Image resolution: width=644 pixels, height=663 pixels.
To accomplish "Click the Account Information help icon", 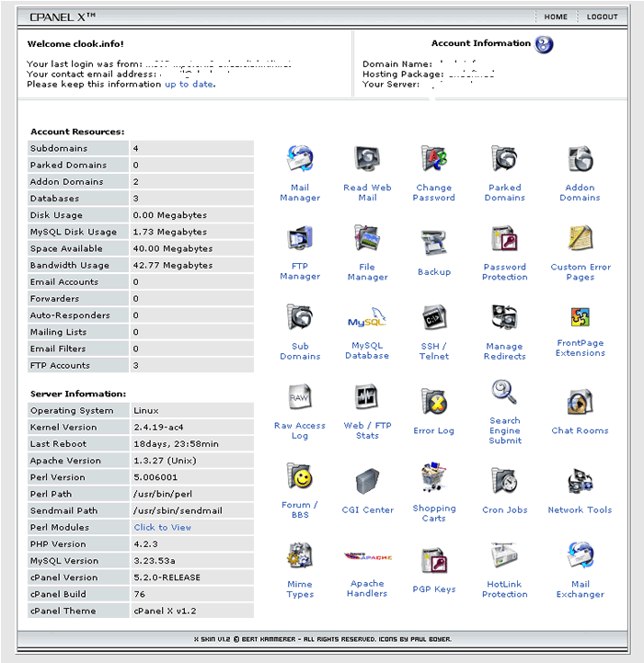I will click(544, 44).
